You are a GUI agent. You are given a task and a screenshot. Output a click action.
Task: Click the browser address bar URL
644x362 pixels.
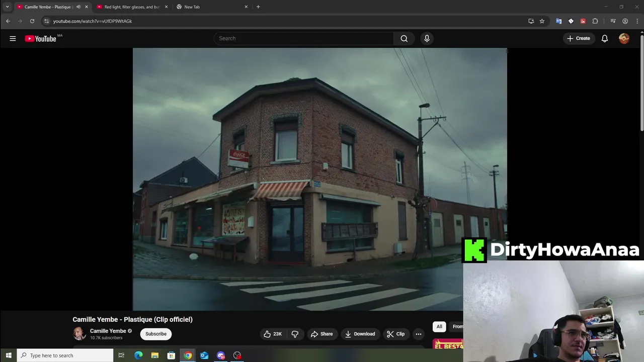(x=93, y=21)
